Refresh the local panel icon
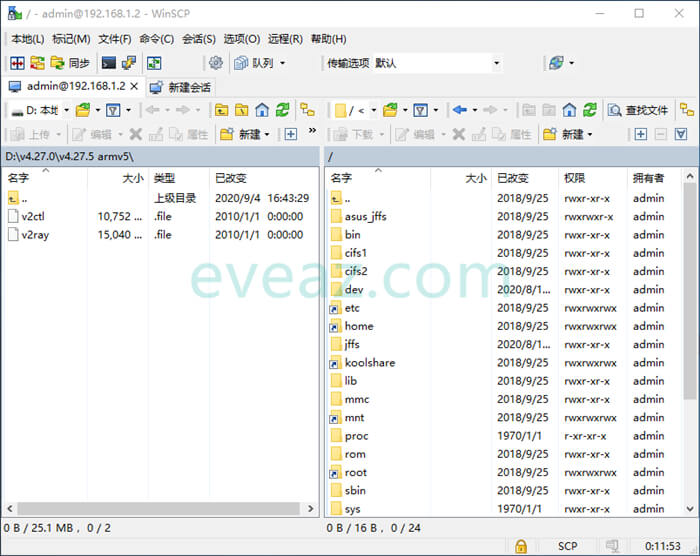Viewport: 700px width, 556px height. (283, 110)
